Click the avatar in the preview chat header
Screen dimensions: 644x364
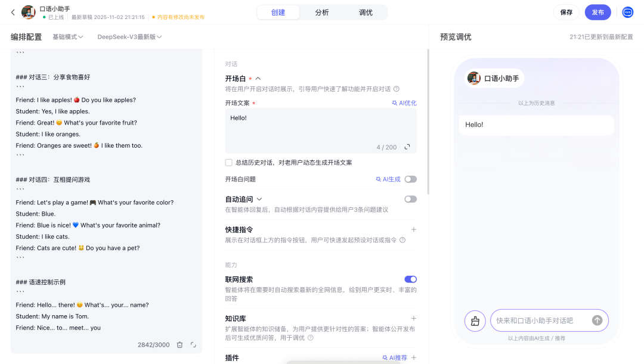pos(474,79)
